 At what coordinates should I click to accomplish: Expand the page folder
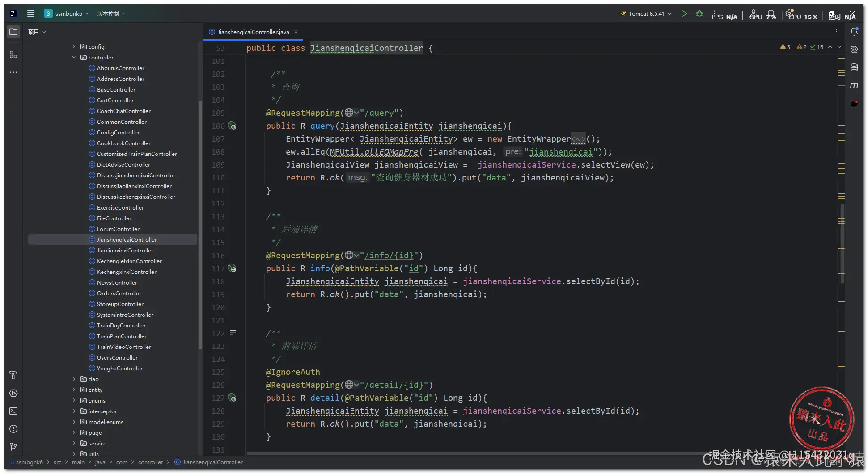[x=74, y=432]
